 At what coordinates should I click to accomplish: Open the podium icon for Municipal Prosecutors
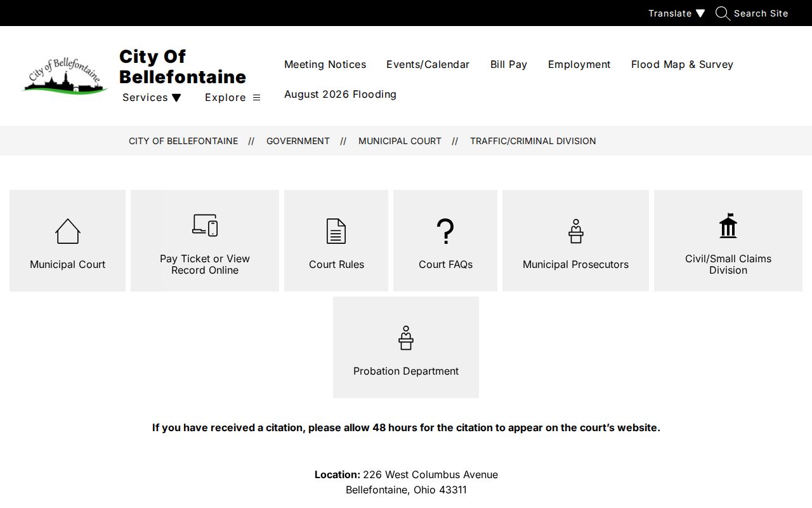[x=575, y=231]
